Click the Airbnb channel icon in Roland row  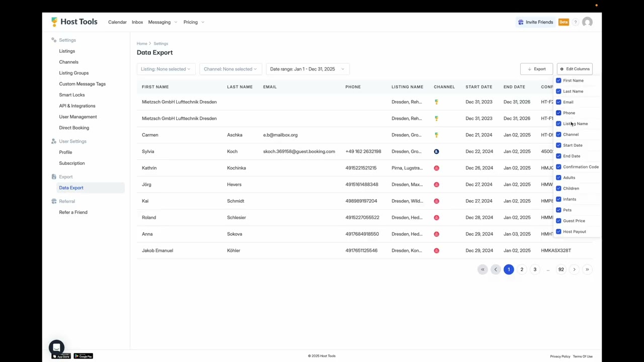pyautogui.click(x=436, y=217)
